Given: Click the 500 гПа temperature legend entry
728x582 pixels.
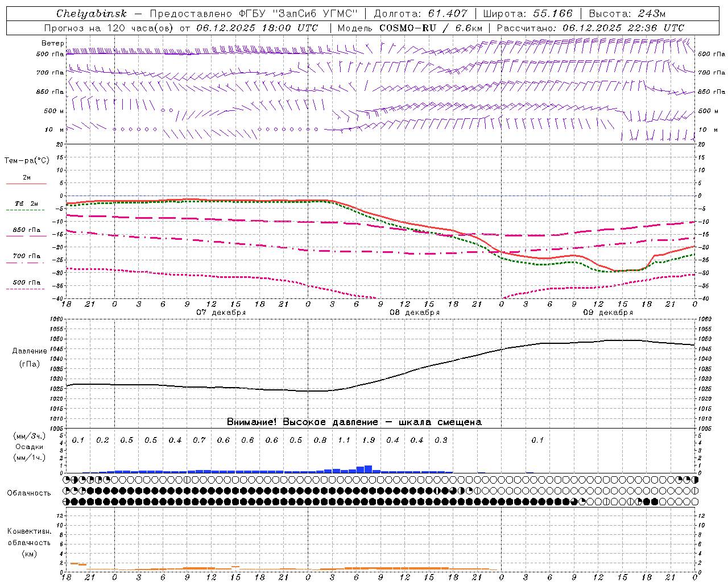Looking at the screenshot, I should 26,282.
